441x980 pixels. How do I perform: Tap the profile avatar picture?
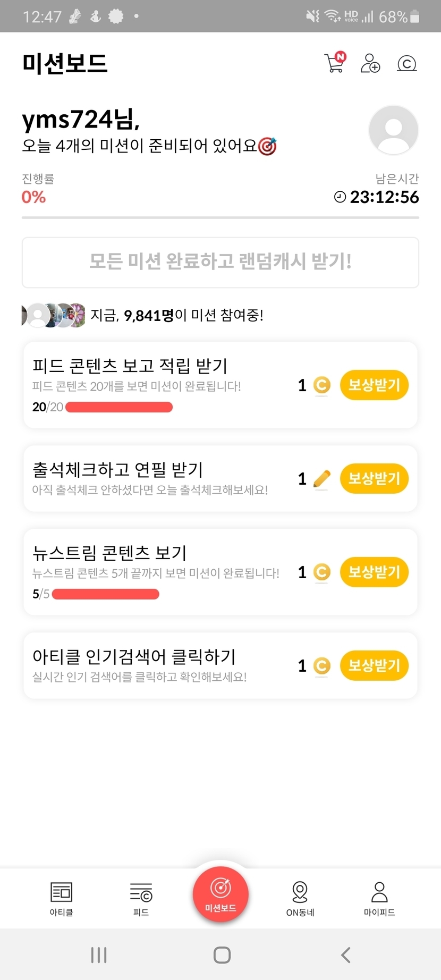pyautogui.click(x=393, y=130)
